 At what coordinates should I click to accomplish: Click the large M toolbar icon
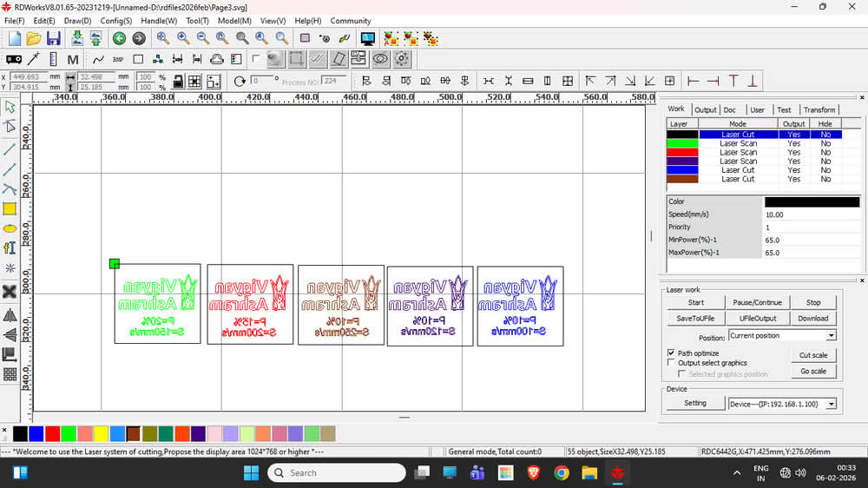73,59
